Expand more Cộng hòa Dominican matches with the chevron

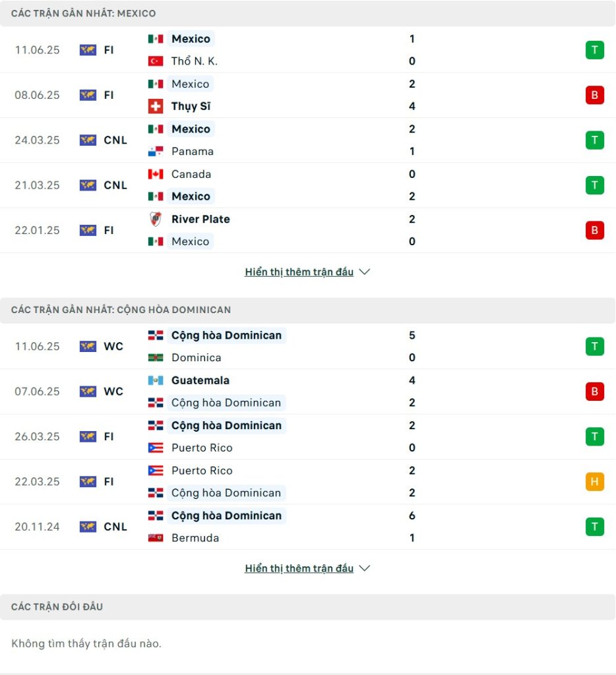(x=365, y=568)
